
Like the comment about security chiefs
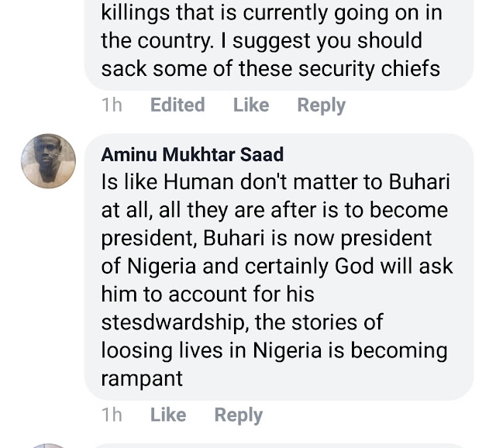(x=251, y=105)
